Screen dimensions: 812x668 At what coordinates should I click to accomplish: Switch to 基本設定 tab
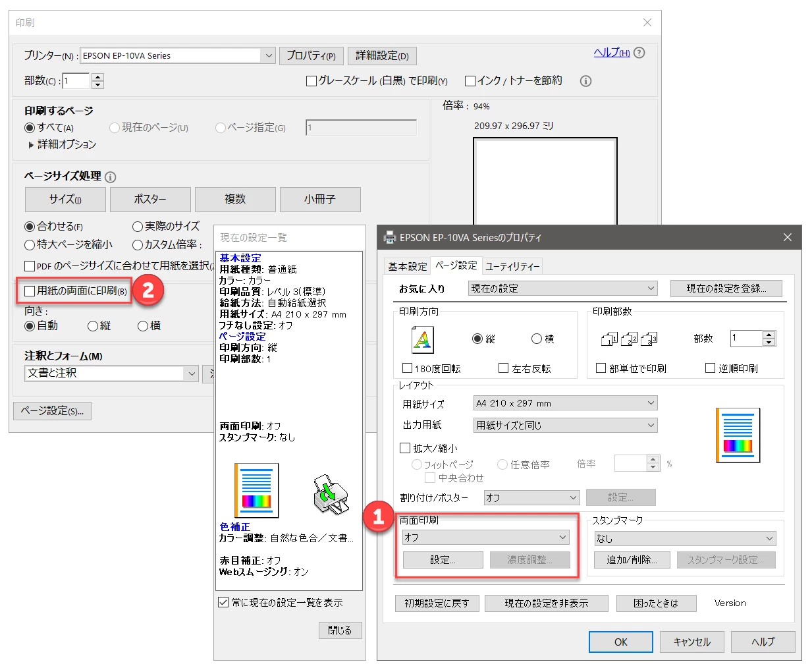pyautogui.click(x=407, y=266)
